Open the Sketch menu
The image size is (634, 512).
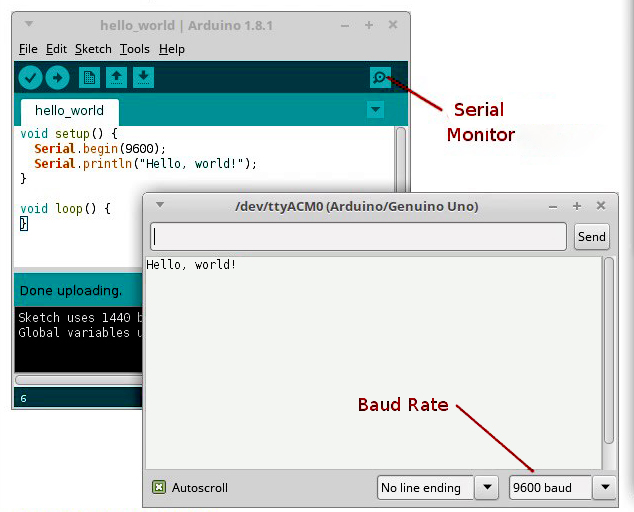point(93,48)
